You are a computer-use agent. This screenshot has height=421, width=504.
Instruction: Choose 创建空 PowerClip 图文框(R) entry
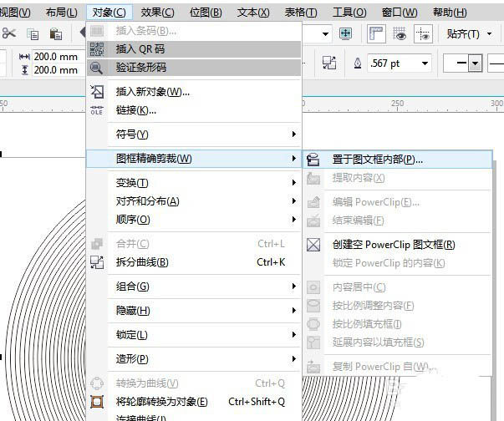click(398, 245)
